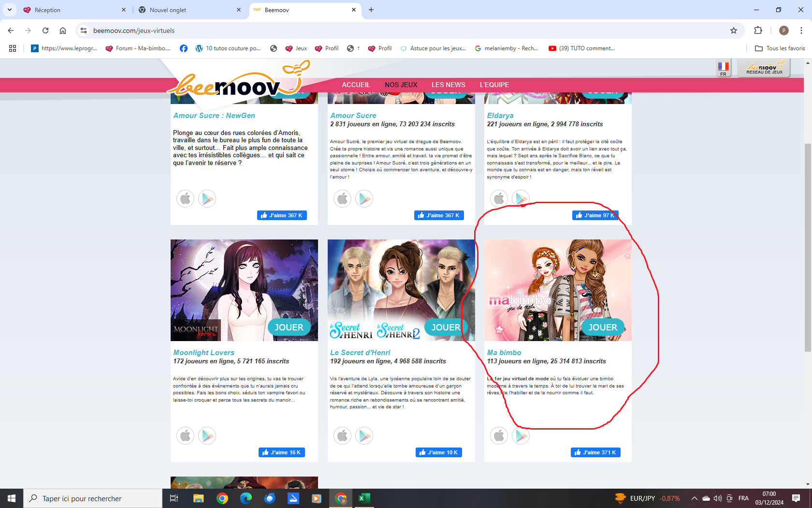Open the Ma bimbo title link

pyautogui.click(x=504, y=353)
